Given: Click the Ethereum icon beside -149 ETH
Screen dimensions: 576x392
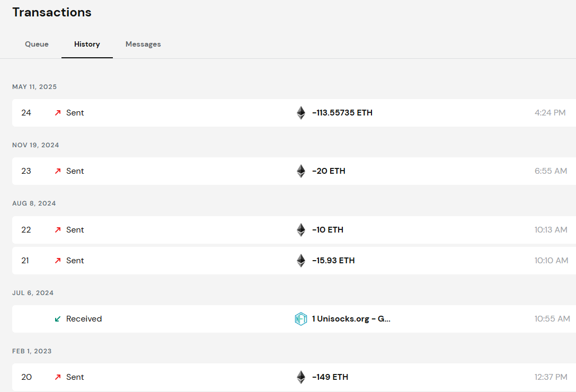Looking at the screenshot, I should pyautogui.click(x=301, y=377).
